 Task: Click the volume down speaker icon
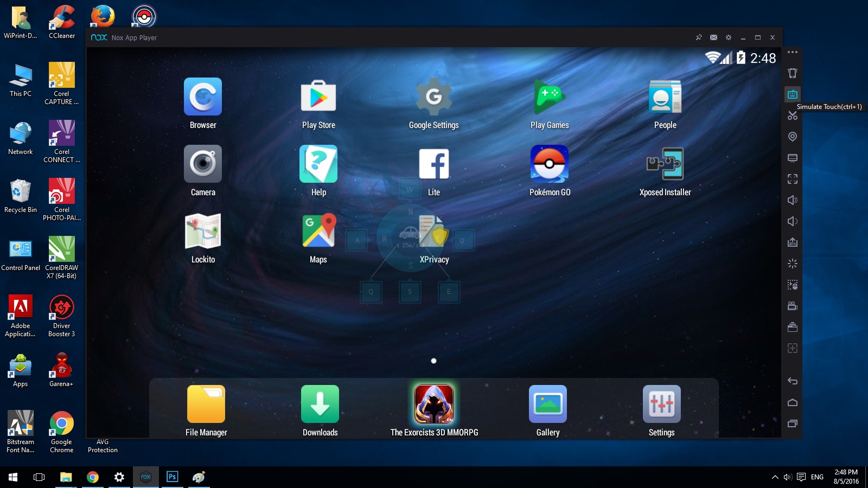coord(793,221)
